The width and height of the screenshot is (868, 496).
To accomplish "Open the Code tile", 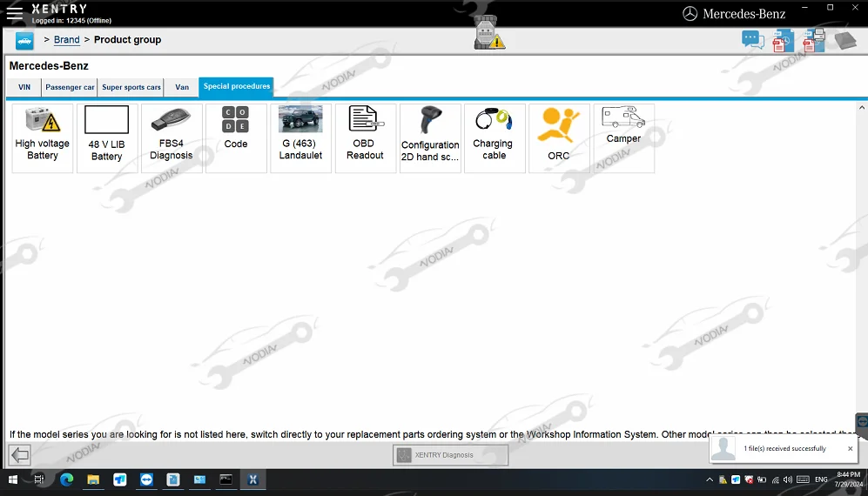I will pyautogui.click(x=236, y=138).
